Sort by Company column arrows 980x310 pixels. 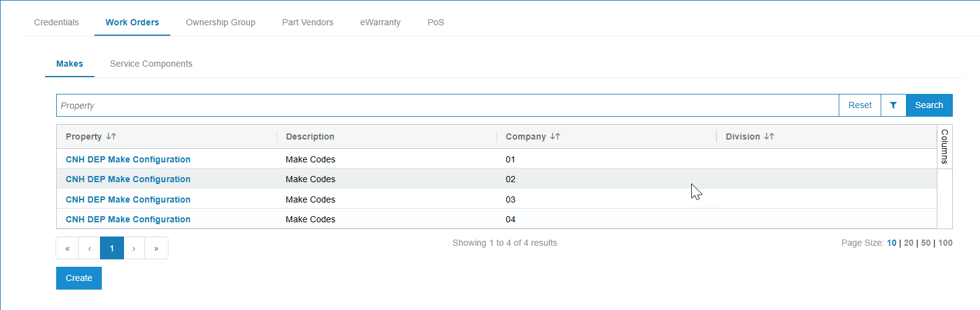555,136
